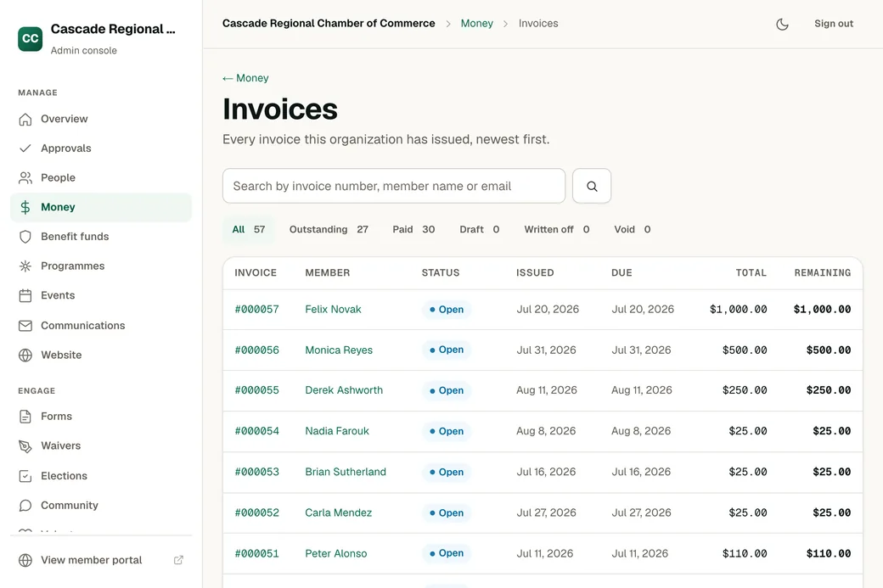The height and width of the screenshot is (588, 883).
Task: Click the Forms document icon
Action: point(25,417)
